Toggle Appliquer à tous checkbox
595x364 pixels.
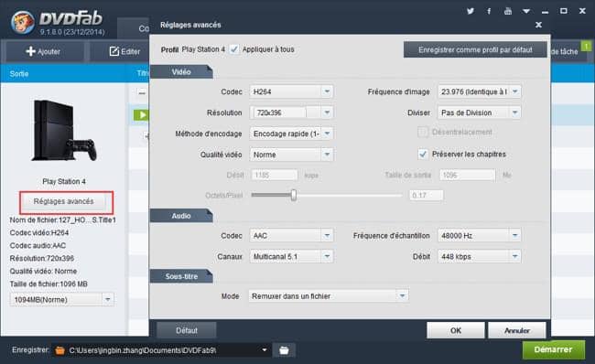tap(234, 49)
